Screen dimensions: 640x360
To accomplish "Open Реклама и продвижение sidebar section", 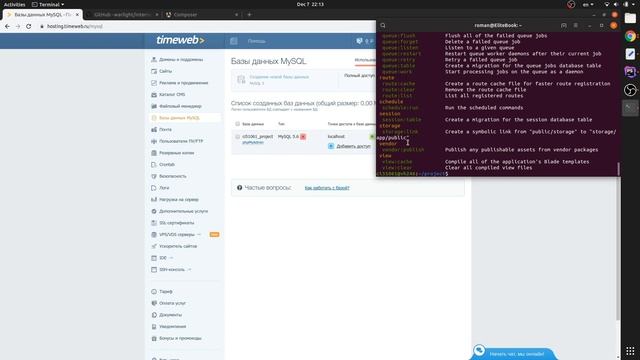I will click(x=184, y=83).
